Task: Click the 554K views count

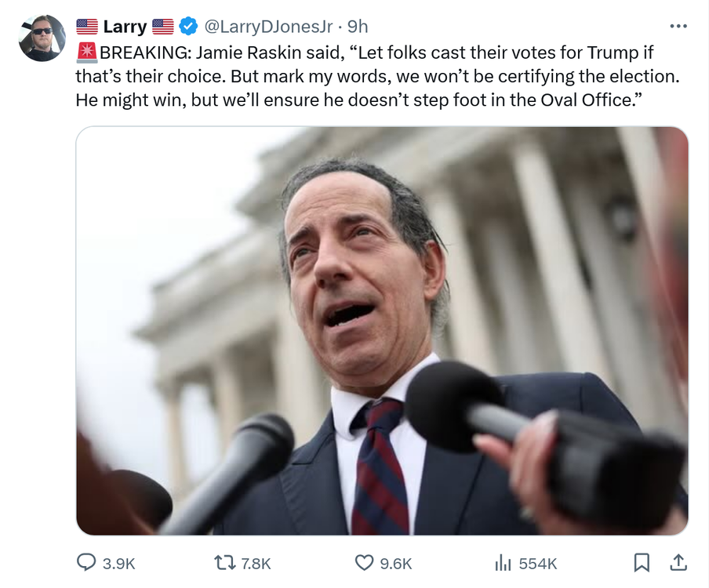Action: pos(537,563)
